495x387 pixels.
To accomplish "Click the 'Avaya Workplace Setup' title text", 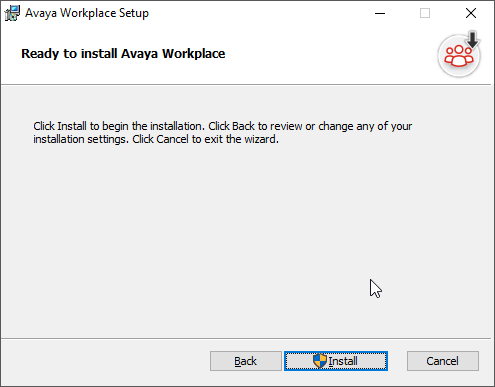I will (87, 13).
